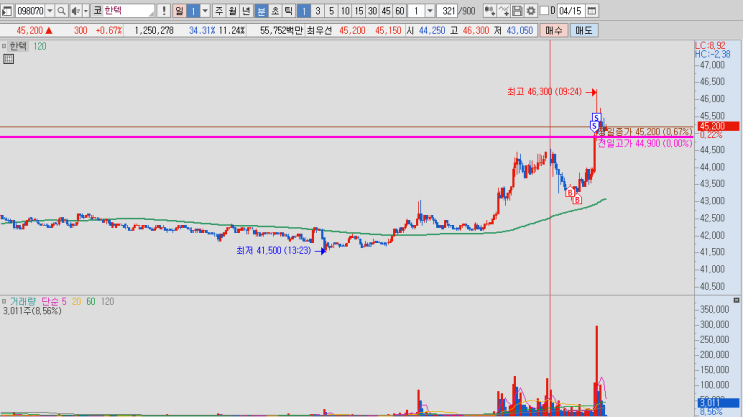743x417 pixels.
Task: Switch to 년 (yearly) chart
Action: click(x=246, y=10)
